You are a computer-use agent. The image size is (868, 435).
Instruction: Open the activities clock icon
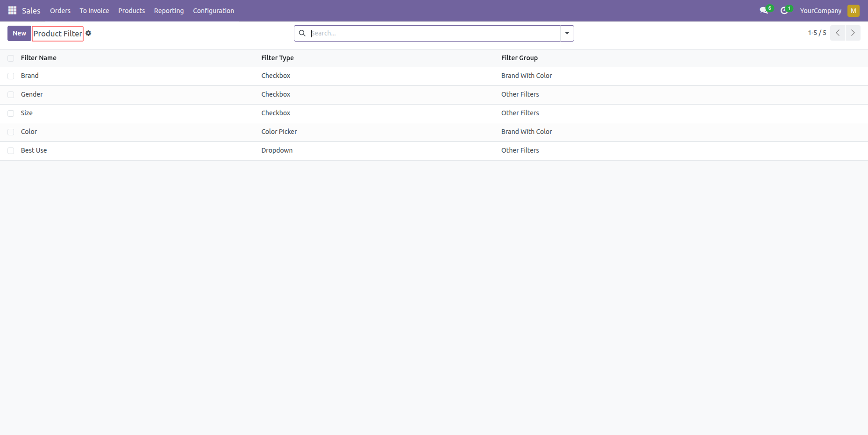coord(784,10)
